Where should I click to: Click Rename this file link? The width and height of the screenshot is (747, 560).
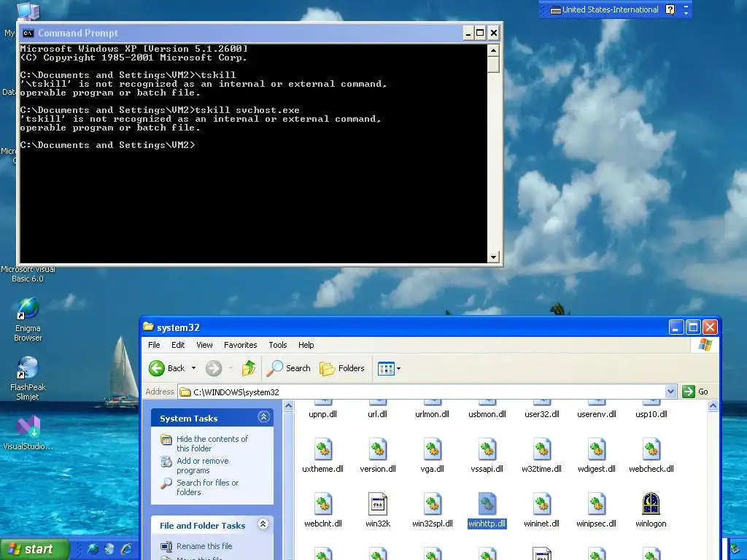tap(204, 546)
